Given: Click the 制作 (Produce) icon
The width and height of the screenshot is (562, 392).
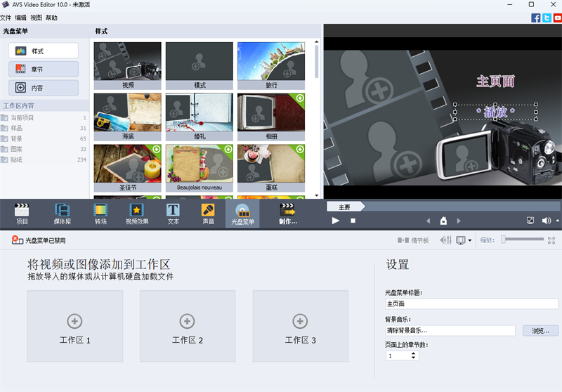Looking at the screenshot, I should 287,213.
